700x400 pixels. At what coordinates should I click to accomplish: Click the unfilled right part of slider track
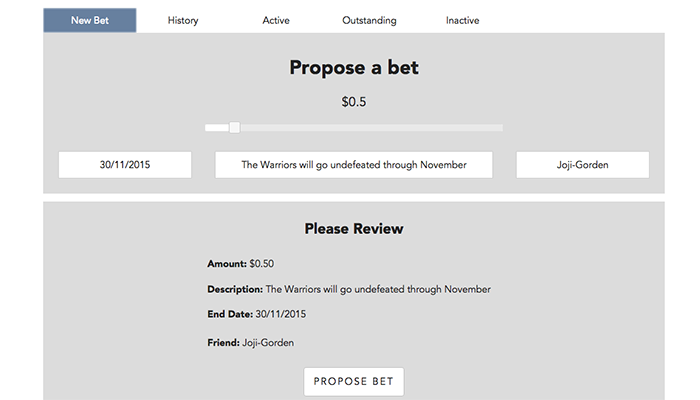370,127
